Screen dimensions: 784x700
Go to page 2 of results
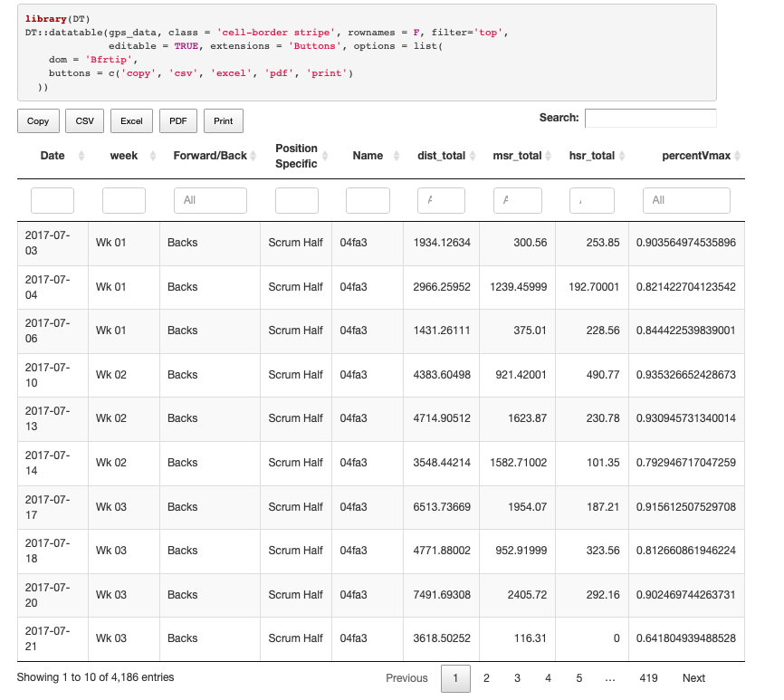tap(486, 678)
